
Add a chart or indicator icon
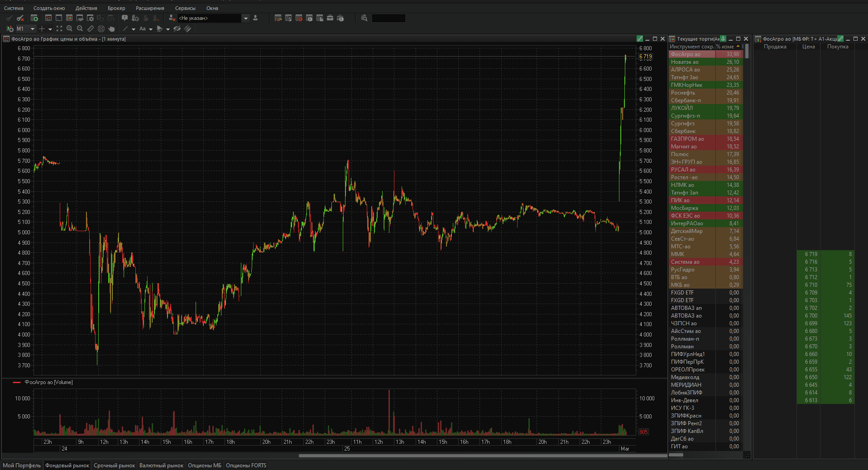10,28
